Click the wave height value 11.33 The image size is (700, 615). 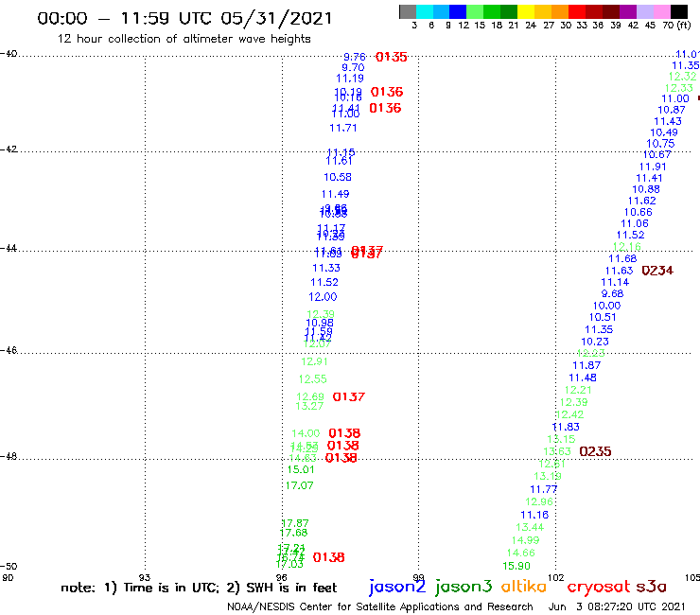click(326, 268)
